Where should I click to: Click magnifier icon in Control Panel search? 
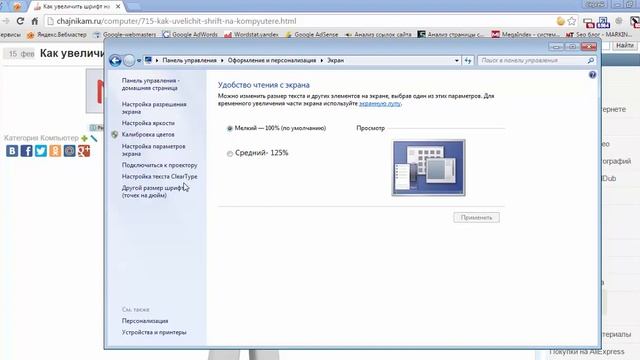(591, 60)
